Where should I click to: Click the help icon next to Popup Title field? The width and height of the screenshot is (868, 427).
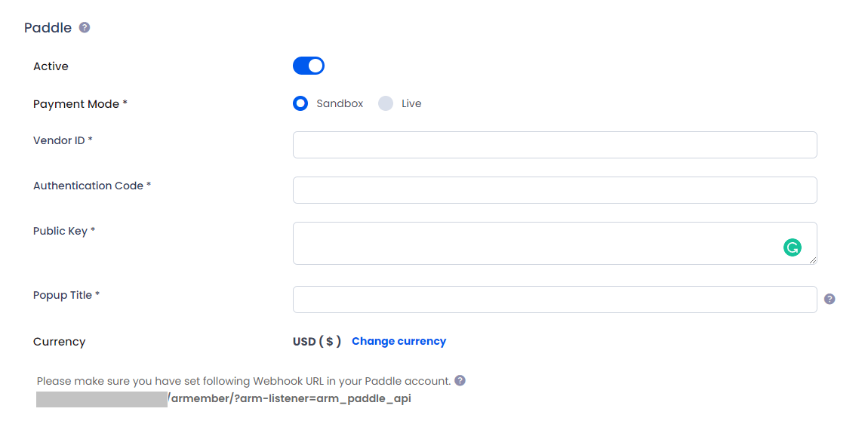(x=830, y=300)
